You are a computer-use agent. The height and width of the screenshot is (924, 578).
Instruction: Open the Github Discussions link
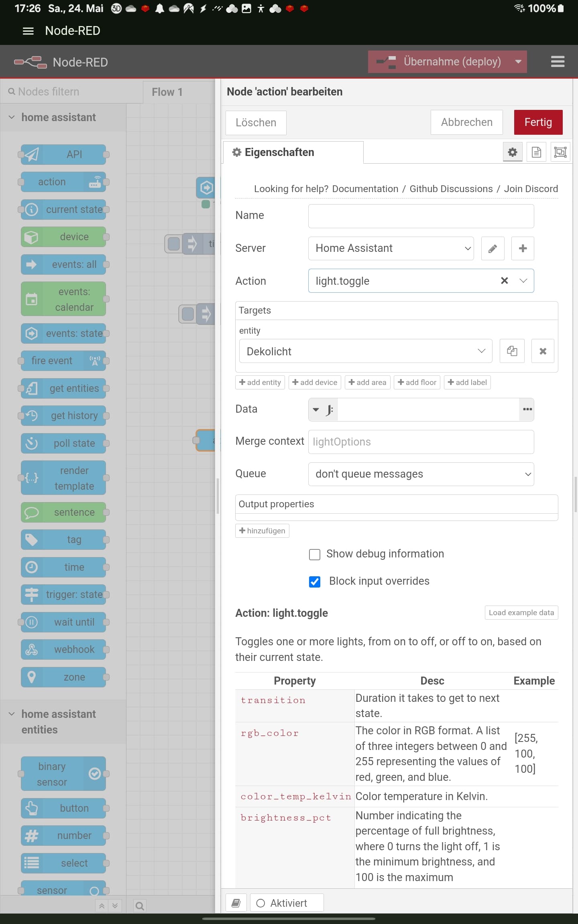[451, 189]
